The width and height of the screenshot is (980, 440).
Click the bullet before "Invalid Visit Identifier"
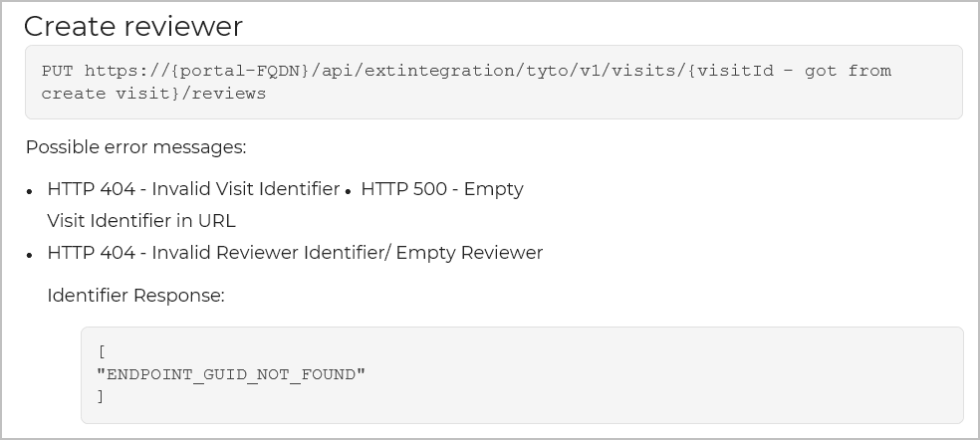32,190
